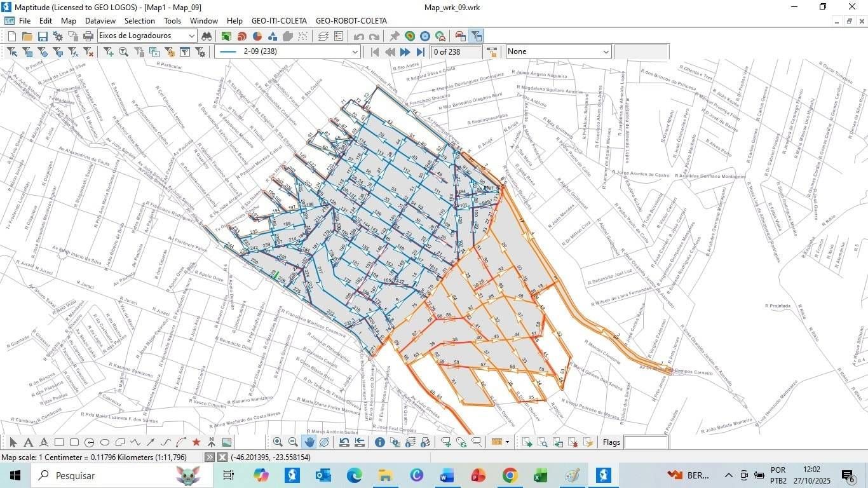The image size is (868, 488).
Task: Click the blue Info tool icon
Action: 379,442
